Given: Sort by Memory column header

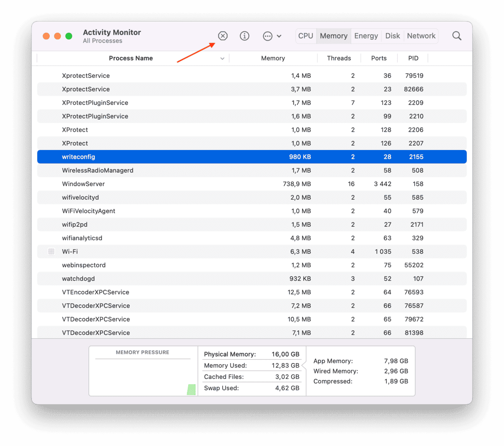Looking at the screenshot, I should (x=273, y=58).
